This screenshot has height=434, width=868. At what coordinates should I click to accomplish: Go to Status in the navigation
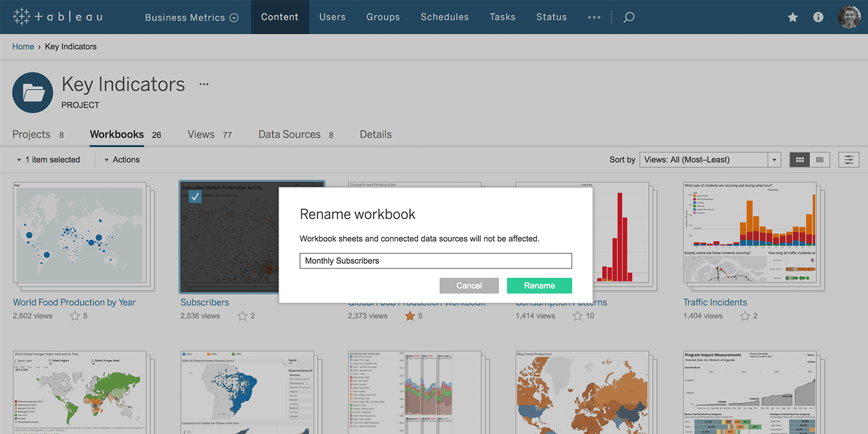tap(552, 17)
